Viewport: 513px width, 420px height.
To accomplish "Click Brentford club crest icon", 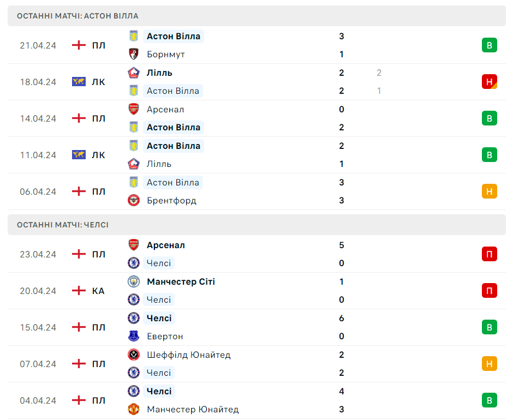I will [x=134, y=200].
